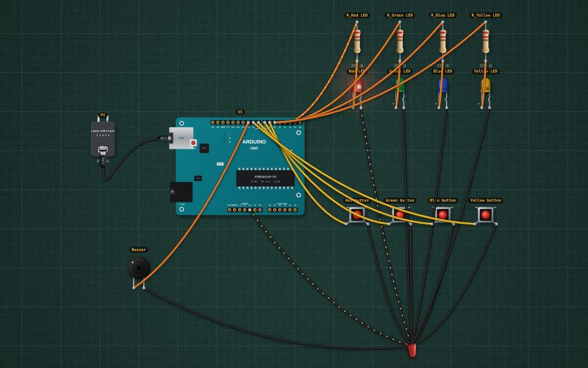
Task: Select the R_Red LED resistor component
Action: coord(357,41)
